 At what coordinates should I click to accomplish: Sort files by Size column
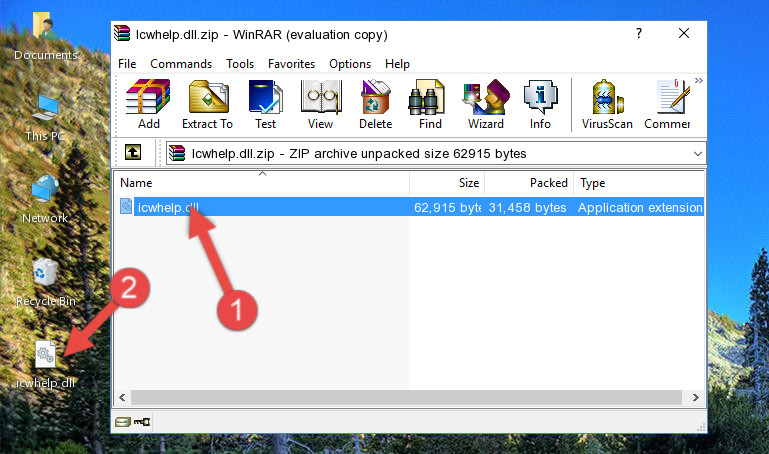(x=447, y=183)
